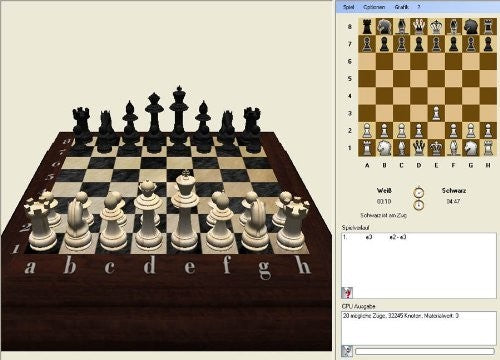
Task: Click question mark icon in Spielverlauf box
Action: (347, 292)
